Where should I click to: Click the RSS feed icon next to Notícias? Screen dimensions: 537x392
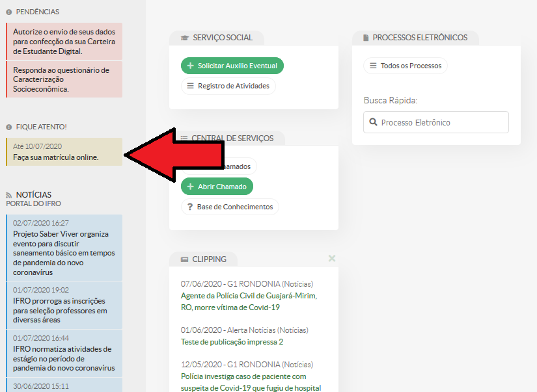tap(9, 195)
